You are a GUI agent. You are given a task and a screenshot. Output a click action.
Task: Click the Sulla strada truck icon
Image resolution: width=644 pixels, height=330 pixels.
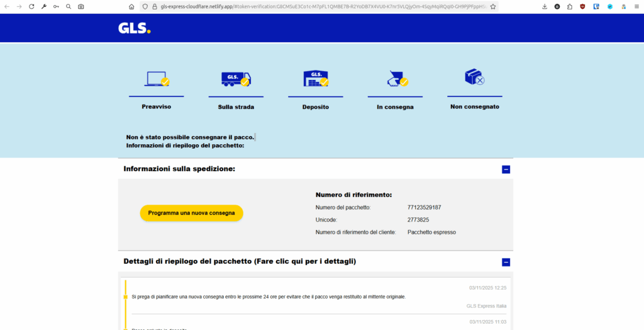point(236,79)
